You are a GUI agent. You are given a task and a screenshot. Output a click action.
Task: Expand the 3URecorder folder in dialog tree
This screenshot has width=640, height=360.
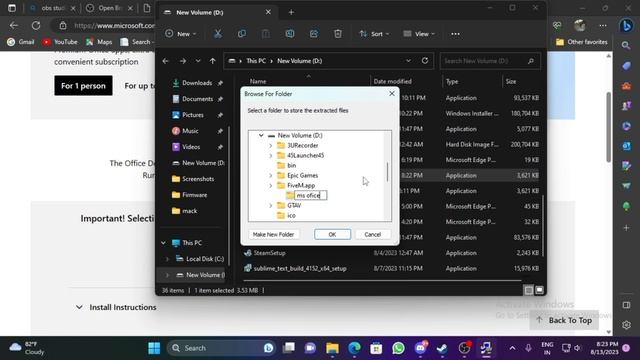pyautogui.click(x=271, y=145)
